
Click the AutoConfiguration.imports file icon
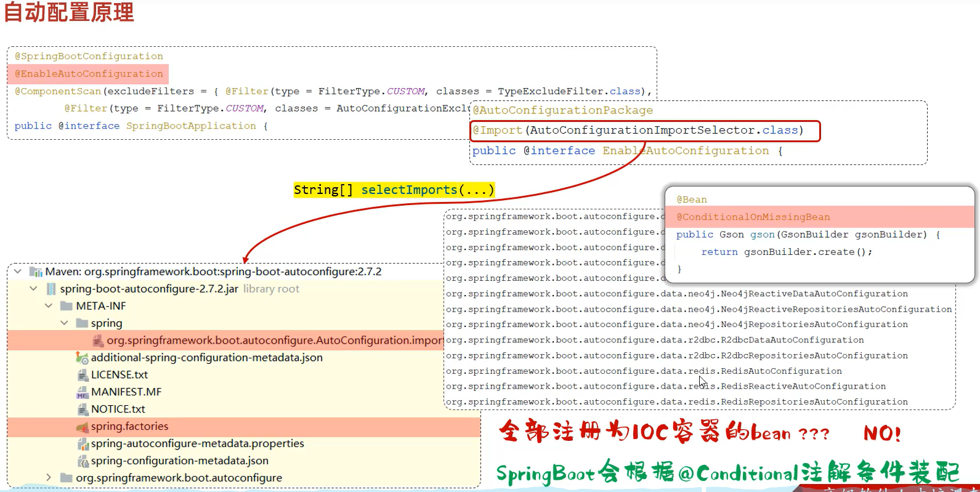pos(98,341)
